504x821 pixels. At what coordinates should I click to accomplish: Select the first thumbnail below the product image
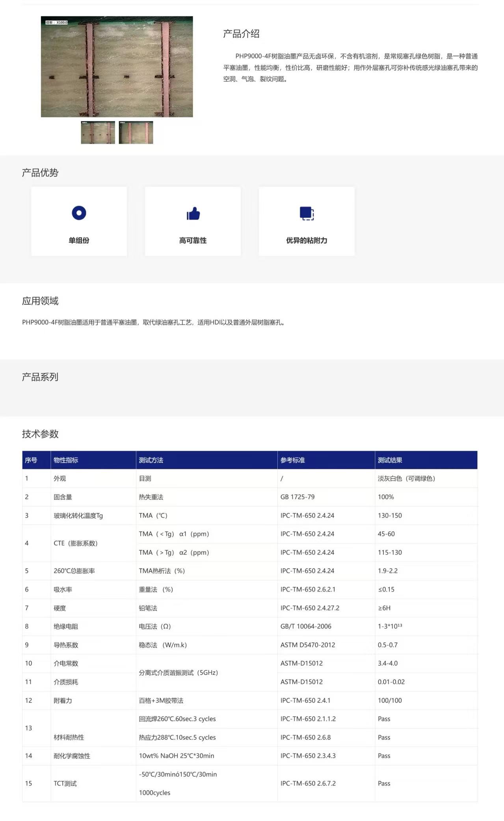98,132
